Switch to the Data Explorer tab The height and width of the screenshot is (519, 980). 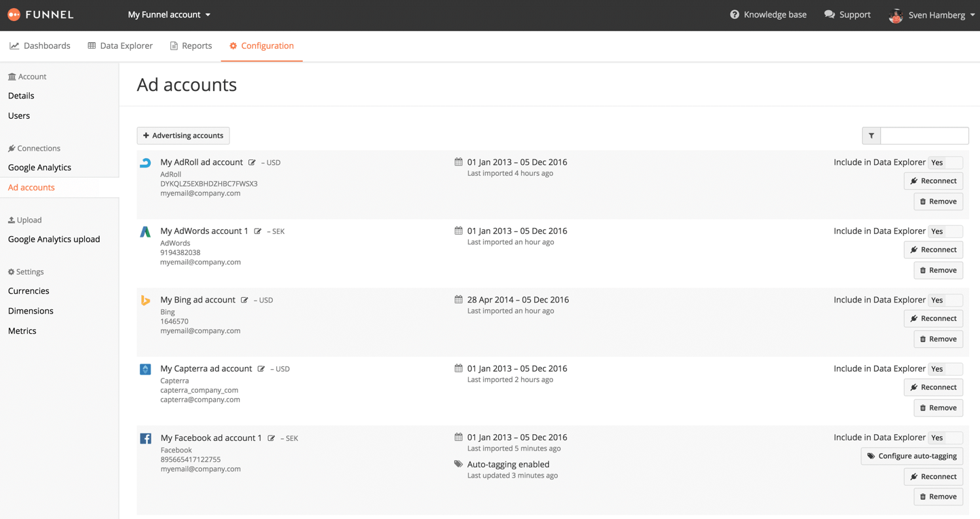(119, 45)
